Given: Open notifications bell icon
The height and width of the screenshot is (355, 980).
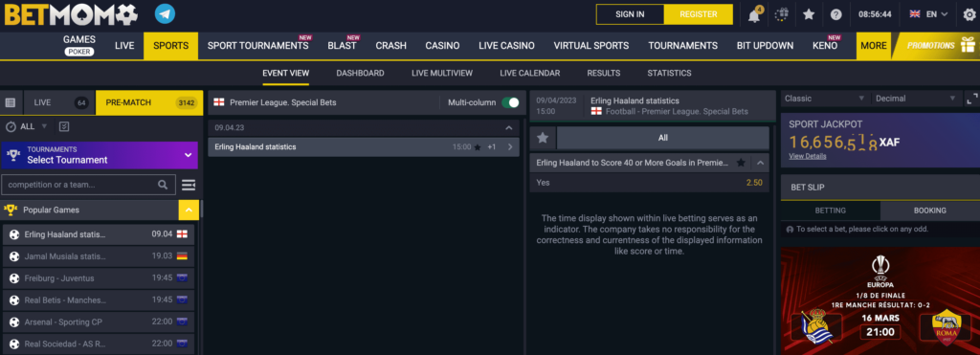Looking at the screenshot, I should pyautogui.click(x=754, y=15).
